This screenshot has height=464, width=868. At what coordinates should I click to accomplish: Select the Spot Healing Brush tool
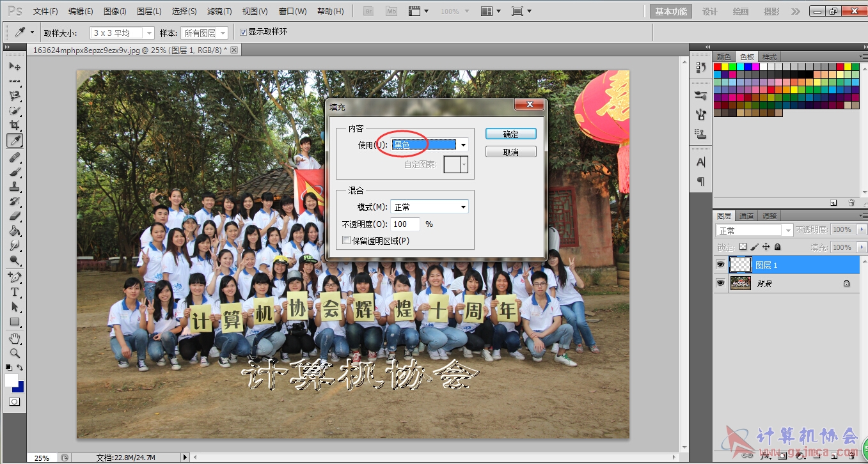coord(15,157)
